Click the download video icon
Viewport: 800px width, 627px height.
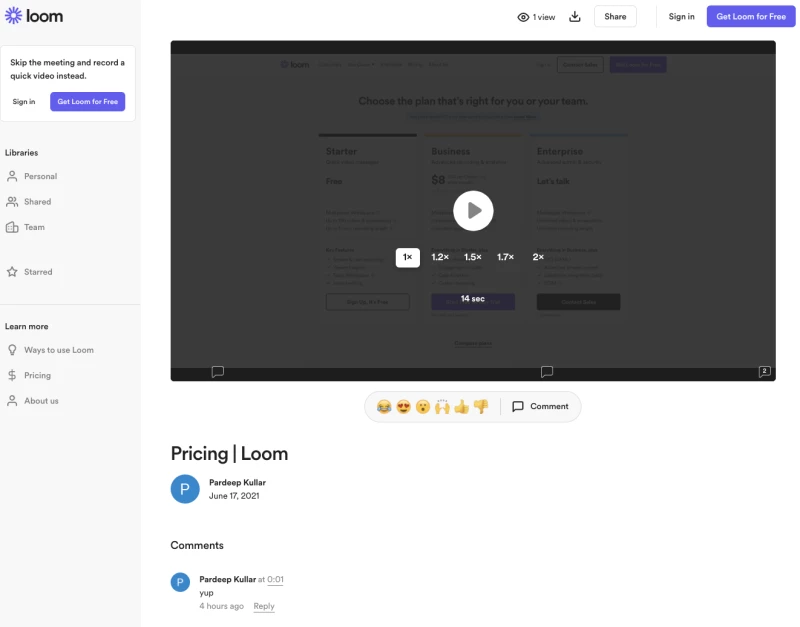(x=575, y=17)
